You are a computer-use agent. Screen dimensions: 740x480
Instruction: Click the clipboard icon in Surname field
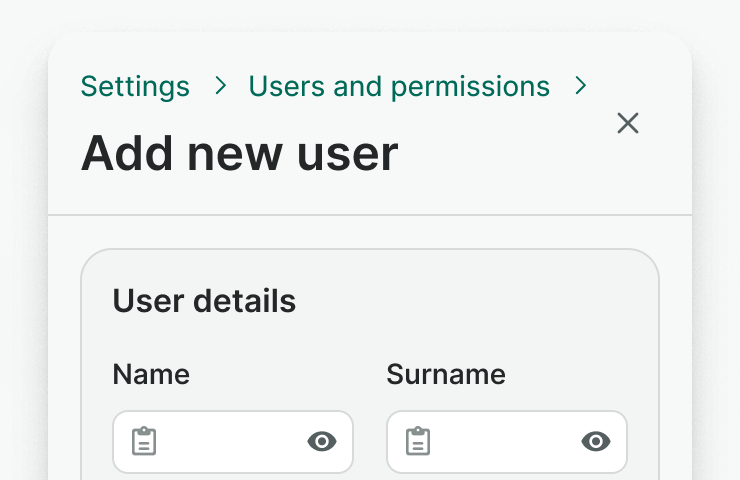[x=419, y=441]
